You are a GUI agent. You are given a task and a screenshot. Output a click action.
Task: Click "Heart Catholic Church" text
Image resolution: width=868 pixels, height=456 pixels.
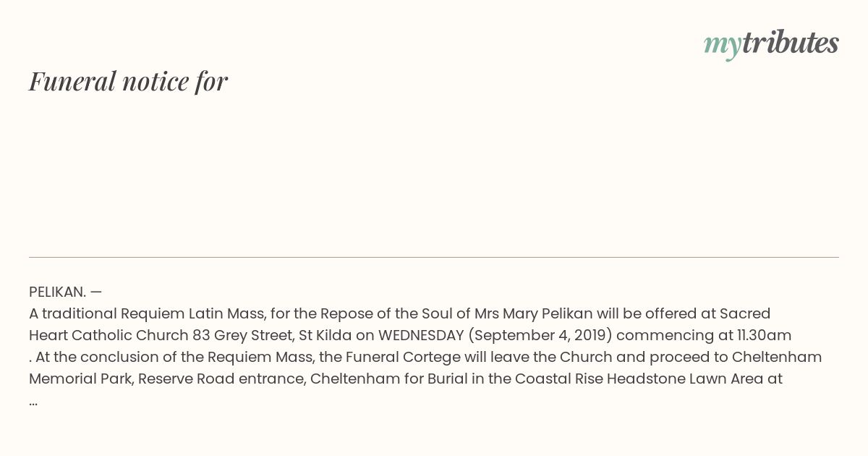coord(109,335)
